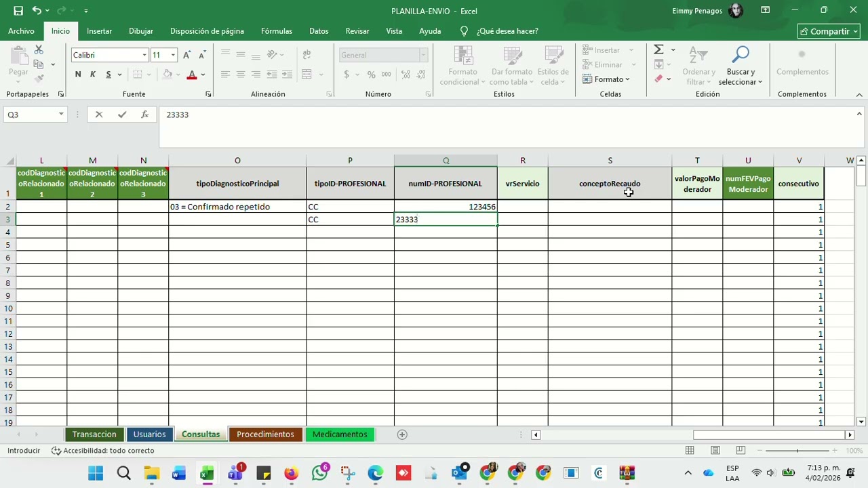Image resolution: width=868 pixels, height=488 pixels.
Task: Expand the formula bar with the chevron
Action: click(859, 114)
